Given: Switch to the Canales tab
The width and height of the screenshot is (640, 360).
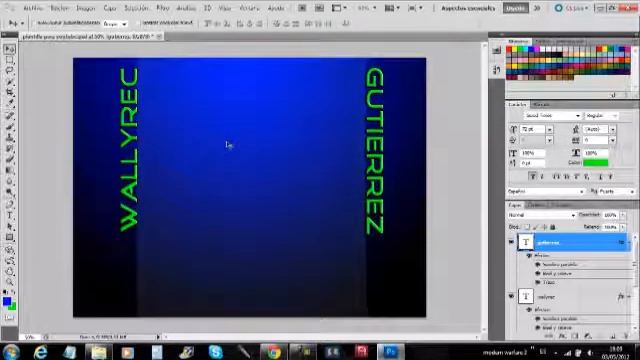Looking at the screenshot, I should 535,205.
